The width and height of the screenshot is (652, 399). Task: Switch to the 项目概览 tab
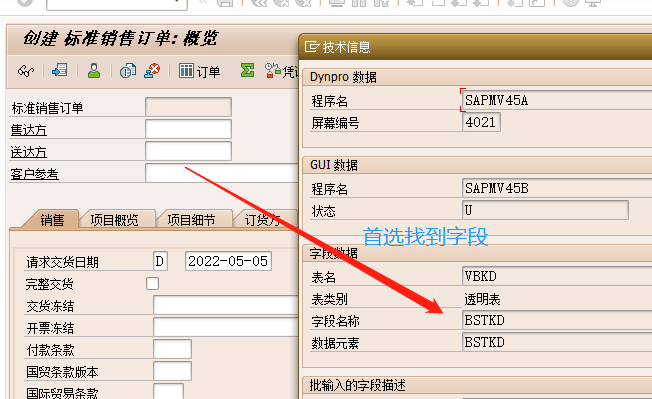[x=114, y=219]
